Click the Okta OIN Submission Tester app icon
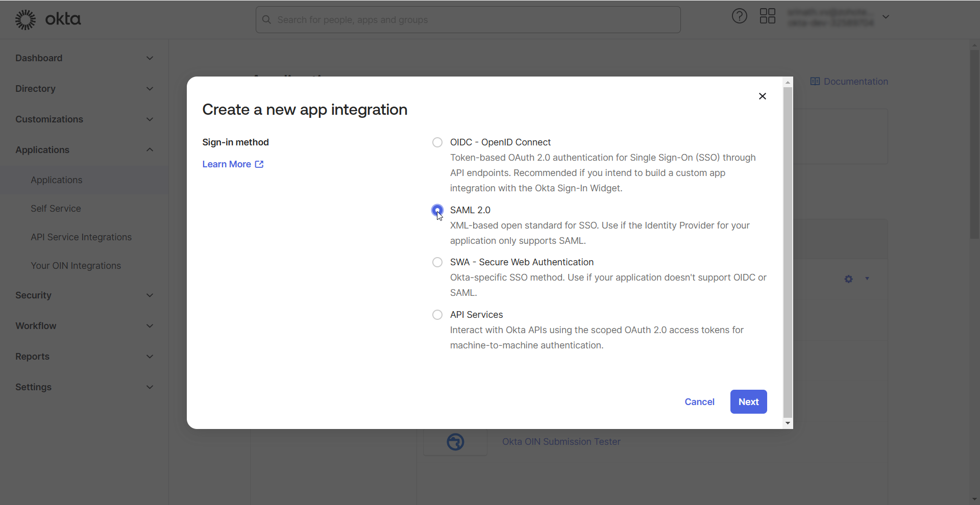This screenshot has width=980, height=505. [455, 442]
